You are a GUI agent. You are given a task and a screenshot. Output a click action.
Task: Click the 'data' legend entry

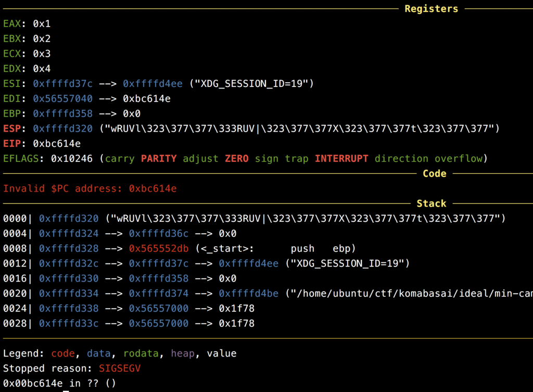point(98,353)
